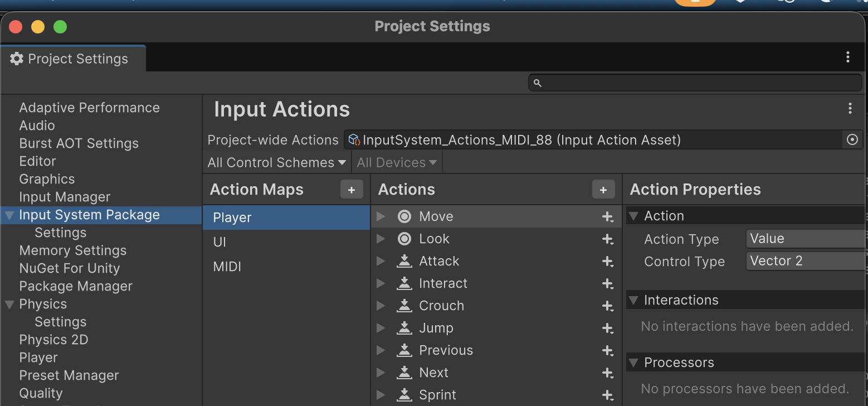The height and width of the screenshot is (406, 868).
Task: Collapse the Processors section
Action: 633,362
